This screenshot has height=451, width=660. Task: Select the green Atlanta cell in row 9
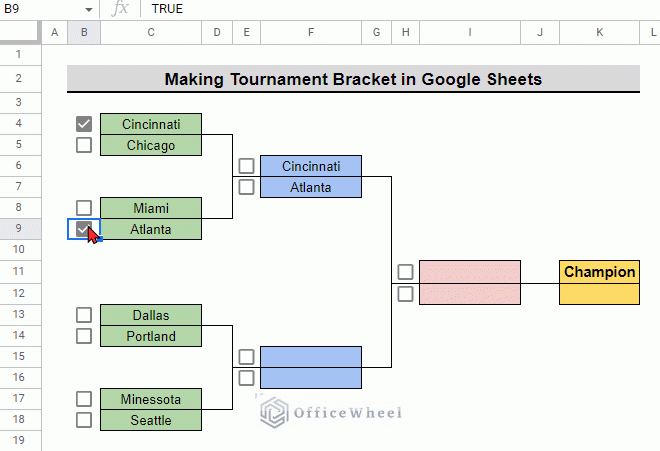[151, 229]
